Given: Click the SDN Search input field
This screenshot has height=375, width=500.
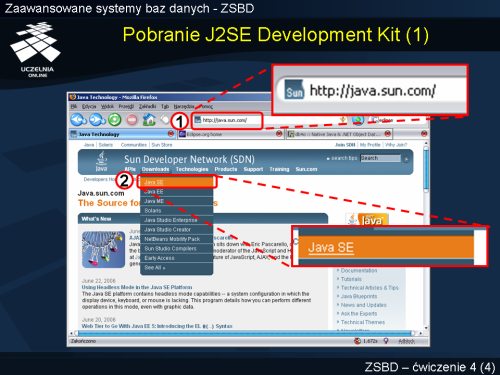Looking at the screenshot, I should 380,158.
